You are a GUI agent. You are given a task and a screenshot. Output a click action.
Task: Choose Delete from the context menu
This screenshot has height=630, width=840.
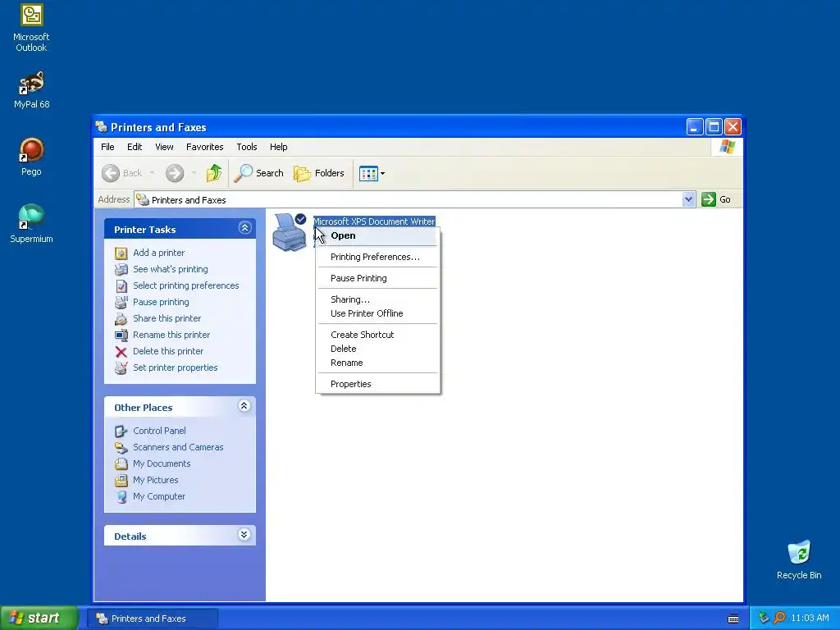pyautogui.click(x=377, y=349)
